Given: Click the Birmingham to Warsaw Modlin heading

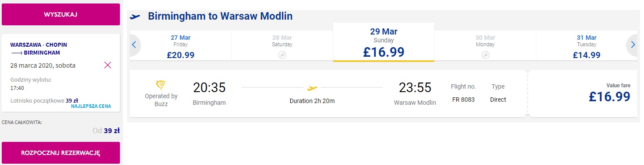Looking at the screenshot, I should pos(220,17).
